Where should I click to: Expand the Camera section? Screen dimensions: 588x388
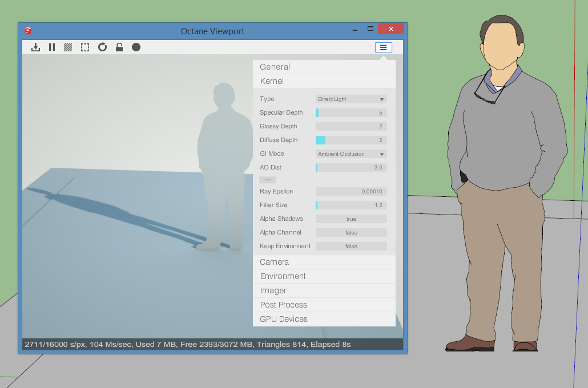pos(324,262)
